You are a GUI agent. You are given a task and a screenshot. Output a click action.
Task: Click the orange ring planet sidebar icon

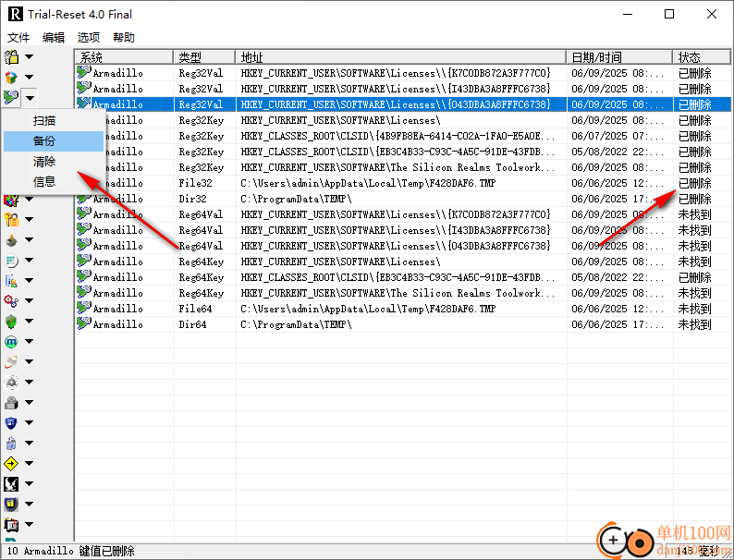[x=11, y=361]
